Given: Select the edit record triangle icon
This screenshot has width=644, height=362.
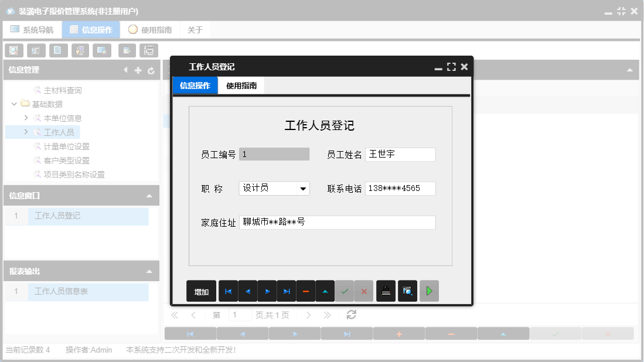Looking at the screenshot, I should point(325,291).
